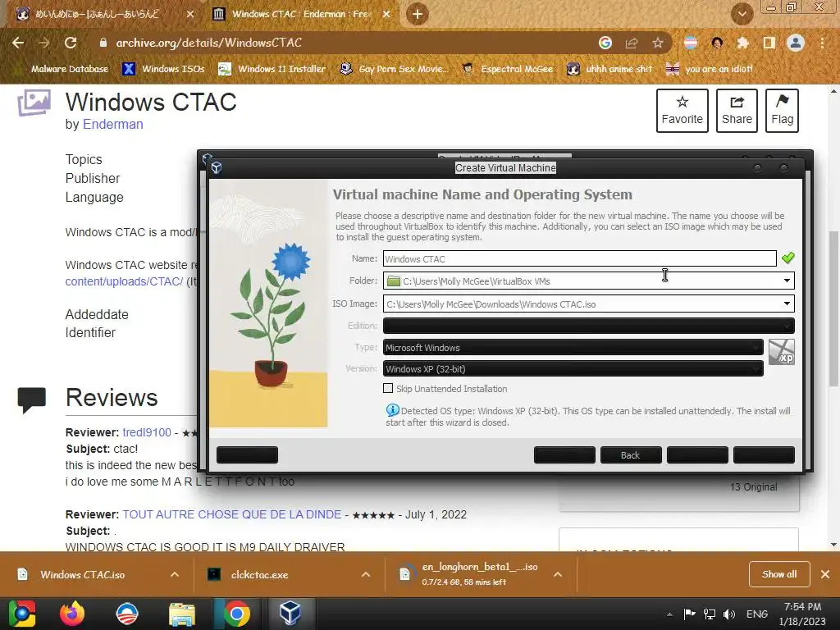Expand options for clckctac.exe download
Screen dimensions: 840x630
point(366,574)
